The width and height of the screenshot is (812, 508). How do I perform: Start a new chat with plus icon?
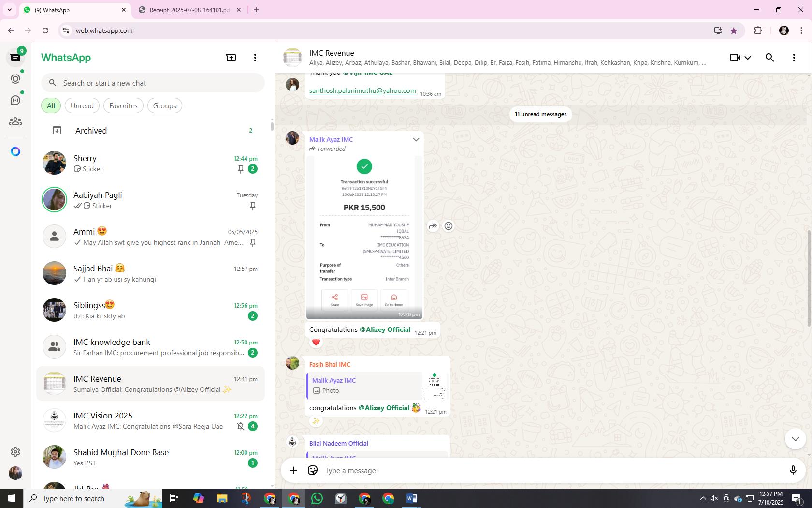pyautogui.click(x=231, y=58)
